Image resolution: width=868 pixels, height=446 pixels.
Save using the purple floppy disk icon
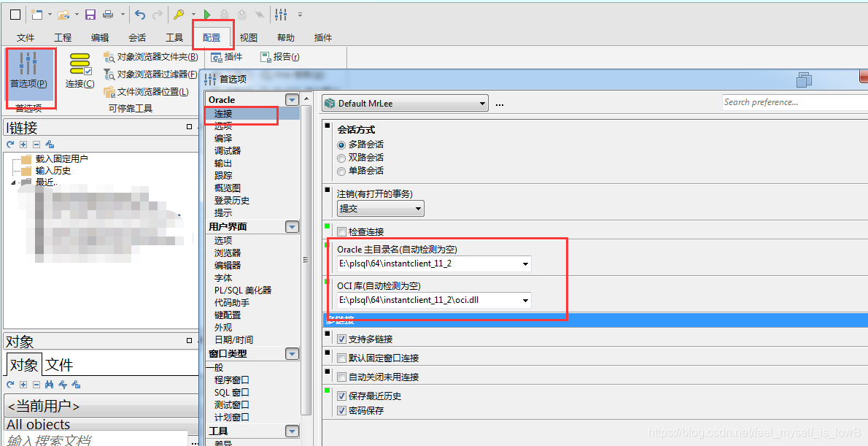(x=90, y=15)
